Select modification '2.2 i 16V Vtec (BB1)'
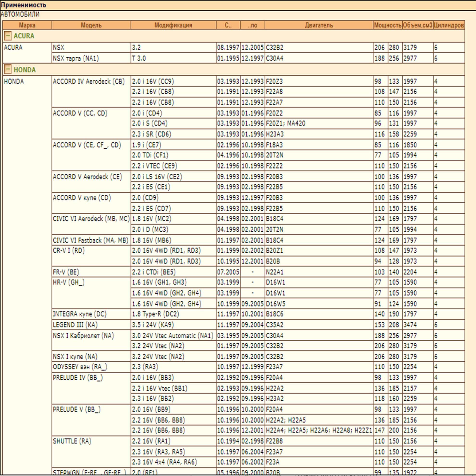Screen dimensions: 476x476 (x=173, y=388)
